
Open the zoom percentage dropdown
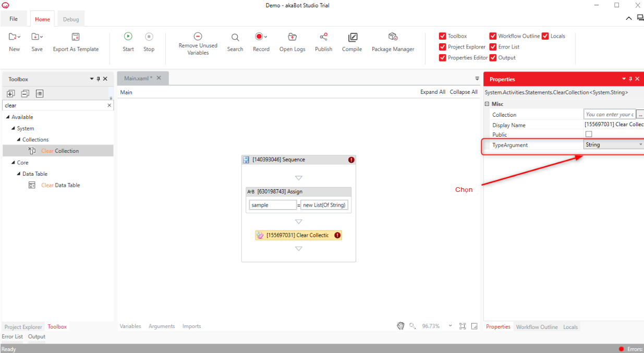coord(450,326)
